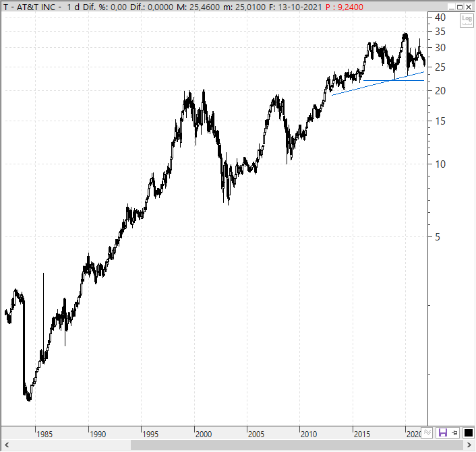Click the 1990 label on time axis
This screenshot has height=452, width=476.
pos(98,434)
